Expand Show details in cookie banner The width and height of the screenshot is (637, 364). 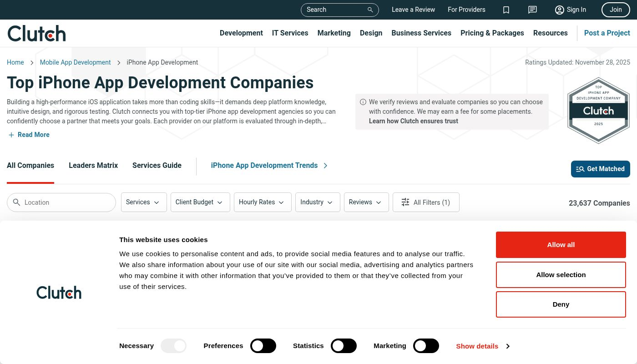click(482, 346)
